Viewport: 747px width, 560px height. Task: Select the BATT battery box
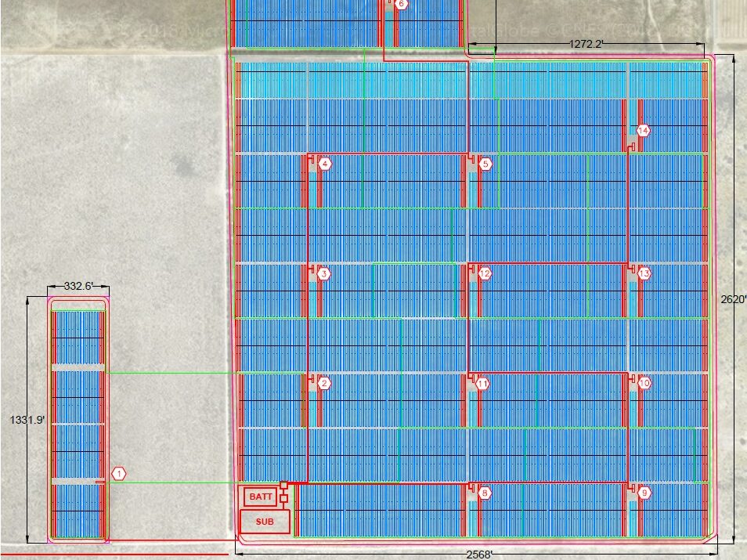(260, 497)
